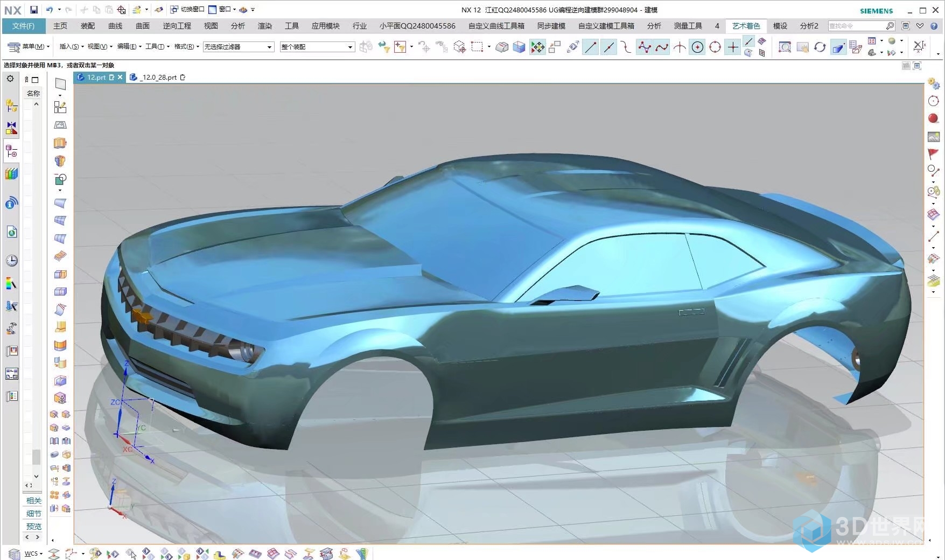Toggle the quadrant point circle snap icon
This screenshot has width=945, height=560.
point(715,47)
